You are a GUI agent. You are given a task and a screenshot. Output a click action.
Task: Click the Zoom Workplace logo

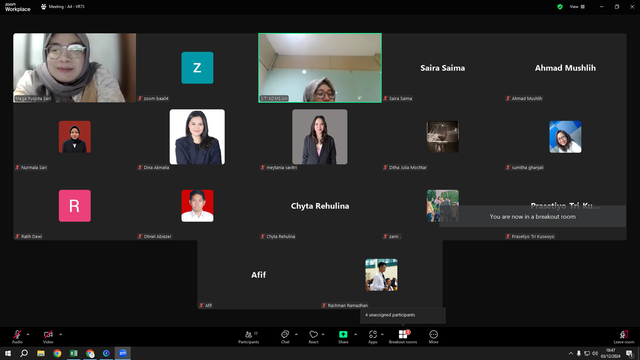(x=18, y=7)
